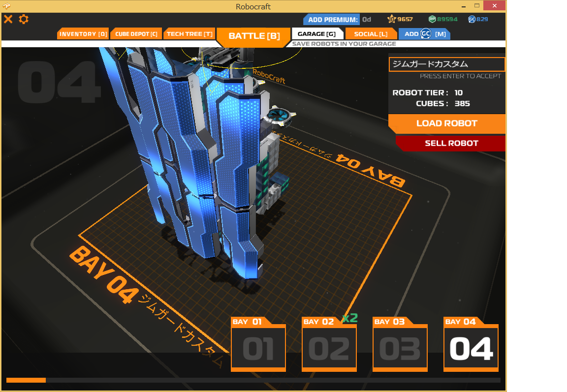The height and width of the screenshot is (392, 567).
Task: Open the Inventory [Q] tab
Action: pos(83,34)
